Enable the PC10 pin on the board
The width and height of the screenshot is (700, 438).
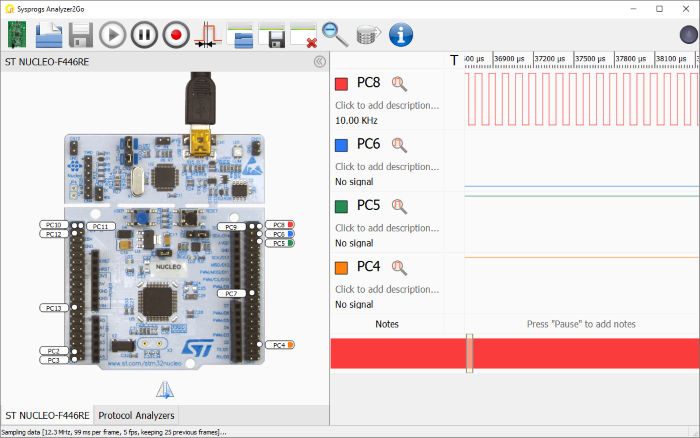point(54,225)
